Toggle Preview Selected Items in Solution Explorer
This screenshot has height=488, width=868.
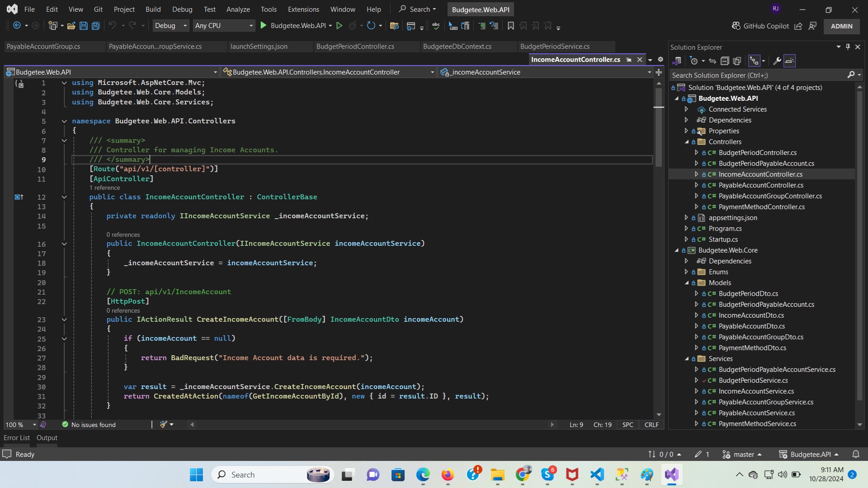(x=789, y=61)
